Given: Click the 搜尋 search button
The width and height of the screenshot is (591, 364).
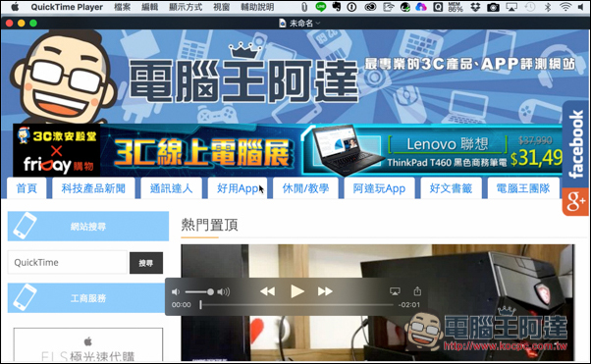Looking at the screenshot, I should pos(146,263).
